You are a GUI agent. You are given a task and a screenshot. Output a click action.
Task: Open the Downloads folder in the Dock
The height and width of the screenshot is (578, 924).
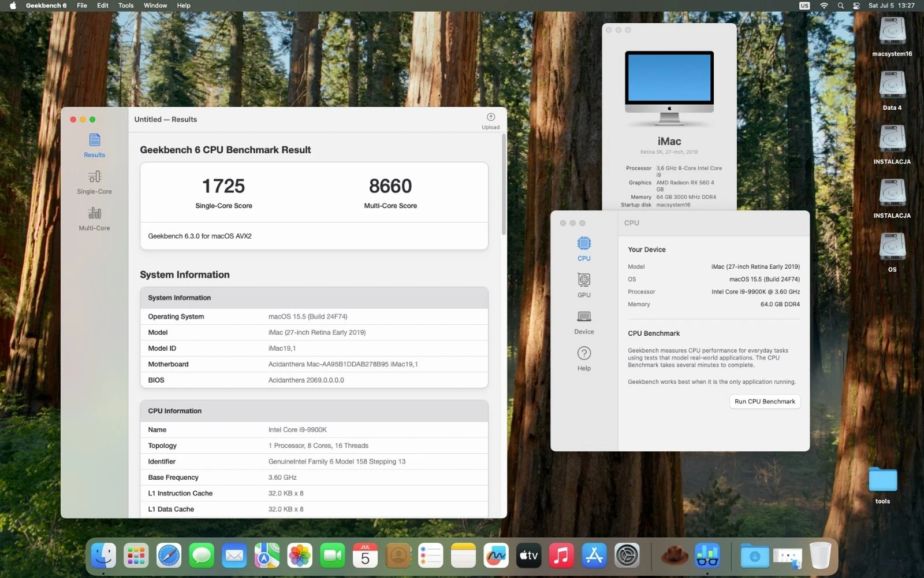[755, 556]
